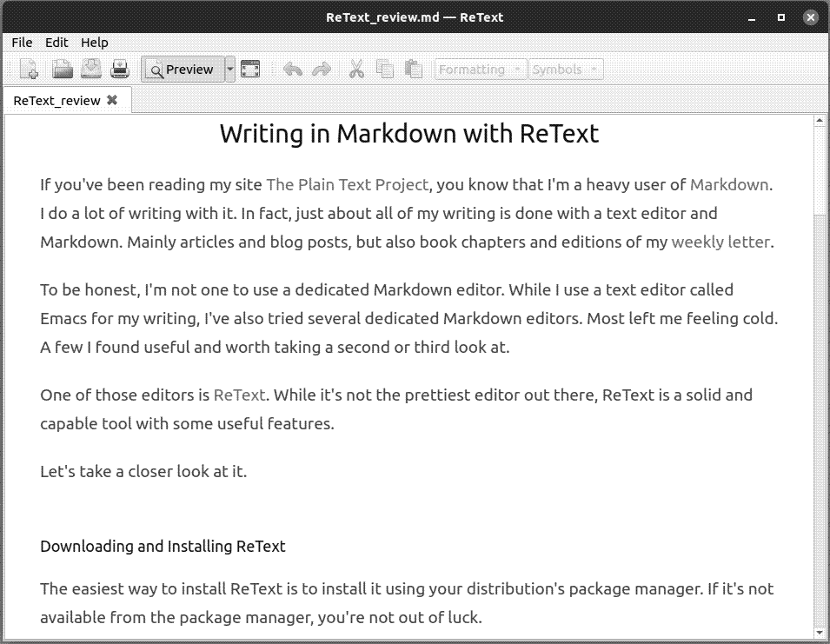The height and width of the screenshot is (644, 830).
Task: Copy selection with the copy icon
Action: [385, 70]
